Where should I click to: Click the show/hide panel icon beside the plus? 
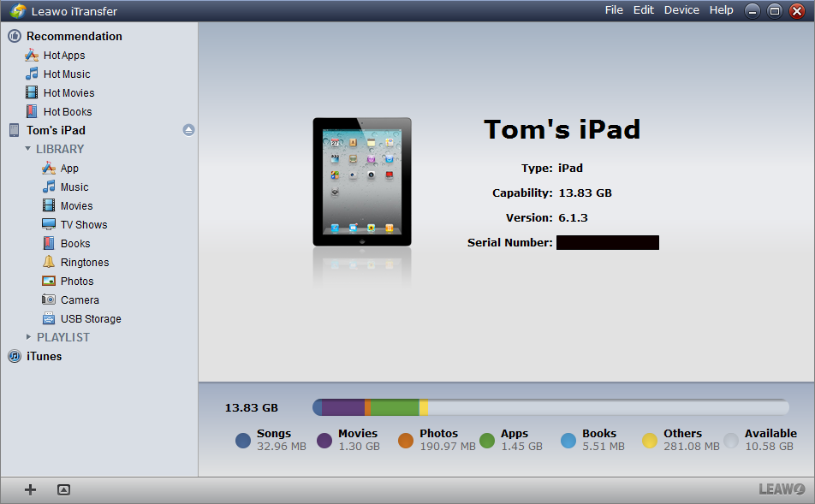[64, 489]
